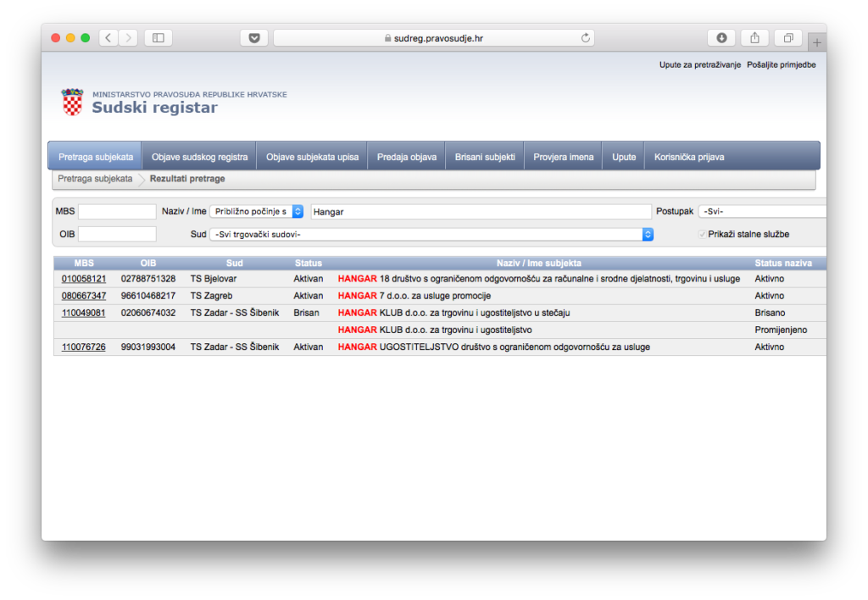Open the Približno počinje s dropdown

257,211
